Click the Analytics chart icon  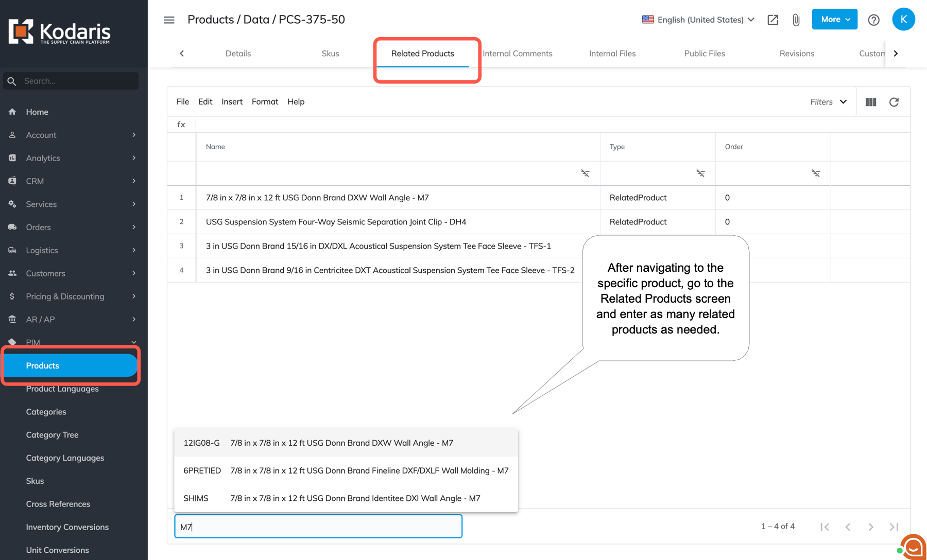(x=12, y=158)
